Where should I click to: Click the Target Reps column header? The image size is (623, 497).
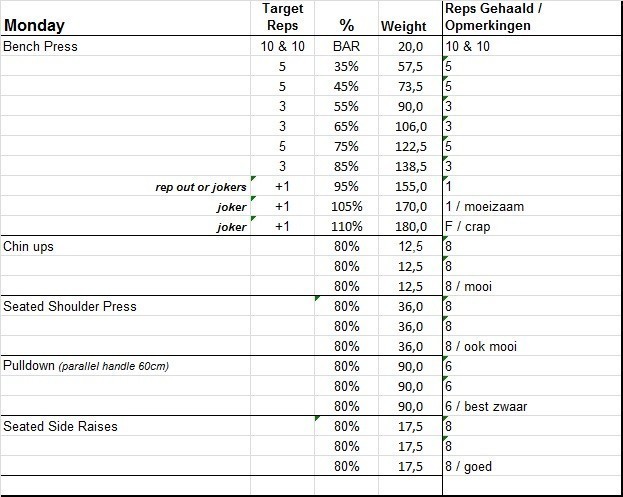coord(282,17)
